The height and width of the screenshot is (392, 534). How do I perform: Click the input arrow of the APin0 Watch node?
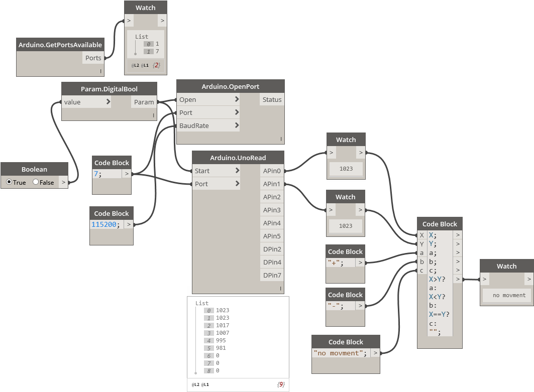click(332, 153)
